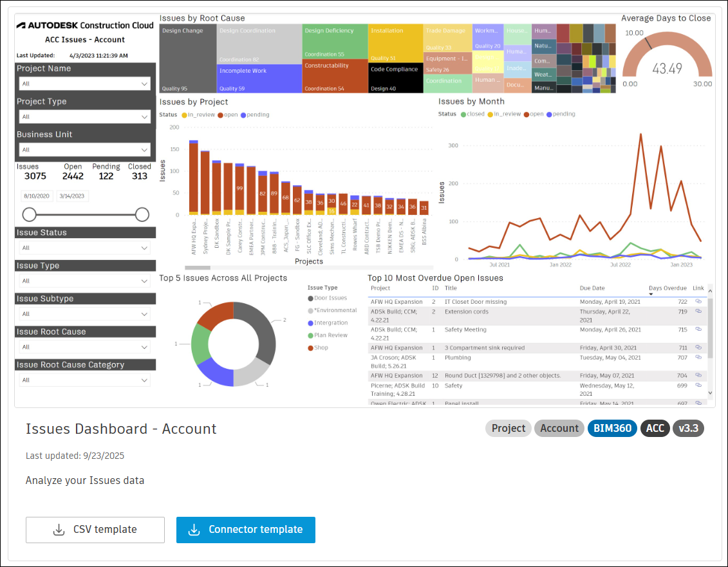The image size is (728, 567).
Task: Open link icon for IT Closet Door missing
Action: pos(698,301)
